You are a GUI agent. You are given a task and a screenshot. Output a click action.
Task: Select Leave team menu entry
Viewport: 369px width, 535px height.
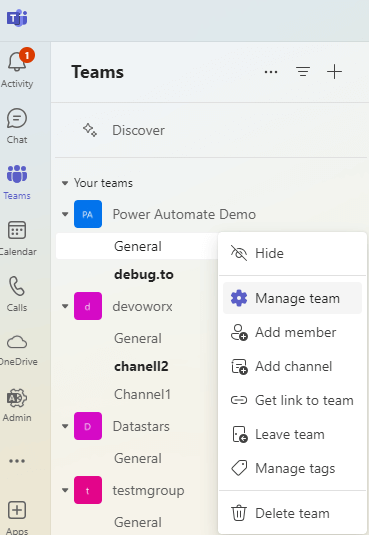(292, 434)
